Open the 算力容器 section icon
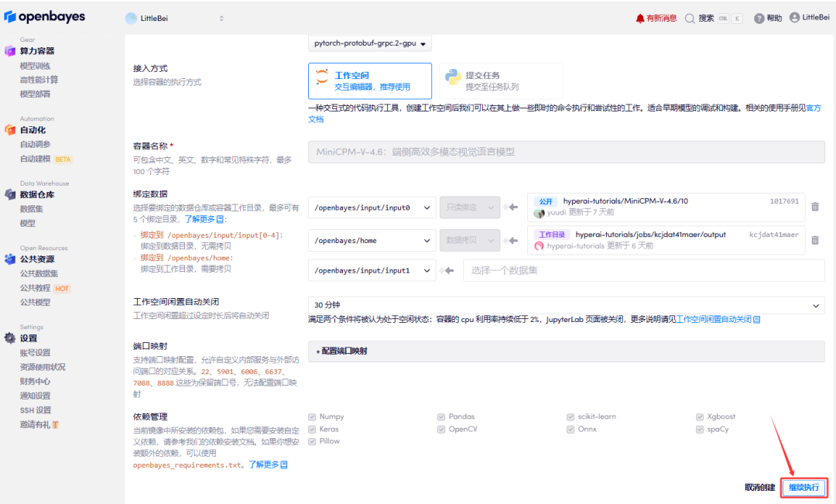This screenshot has height=504, width=836. [9, 51]
